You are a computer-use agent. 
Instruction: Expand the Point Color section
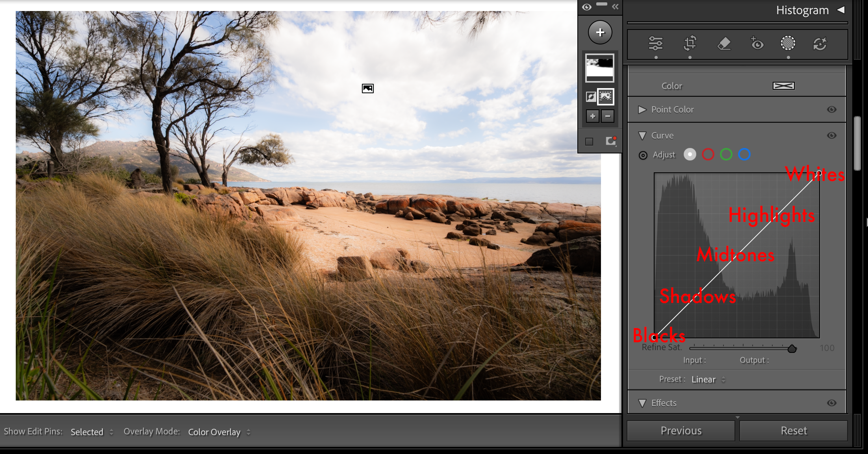coord(642,109)
